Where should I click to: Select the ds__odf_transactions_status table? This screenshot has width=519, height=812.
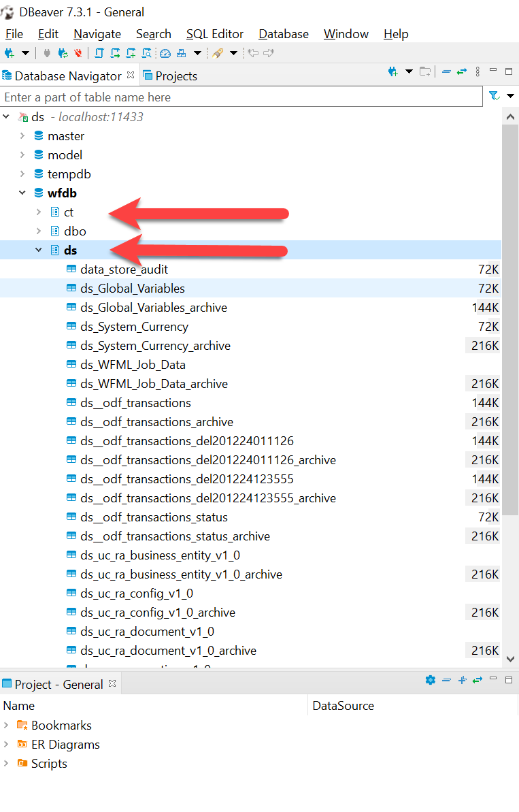pyautogui.click(x=154, y=517)
